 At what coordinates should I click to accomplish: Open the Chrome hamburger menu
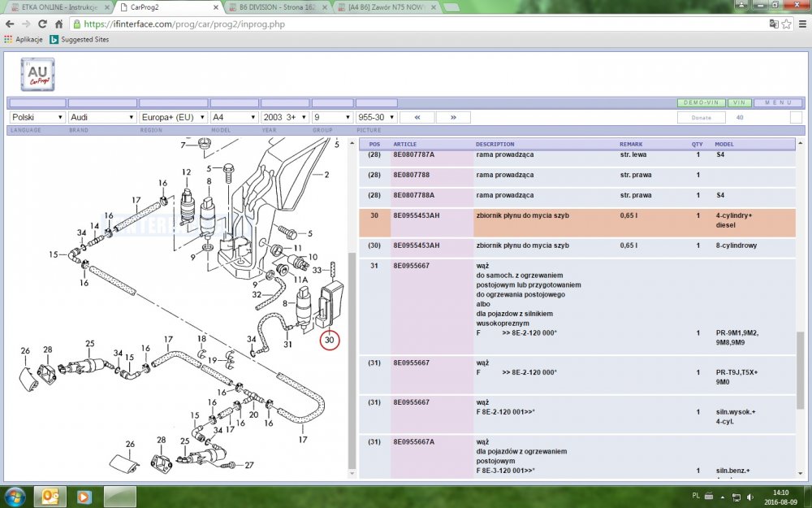(x=801, y=24)
